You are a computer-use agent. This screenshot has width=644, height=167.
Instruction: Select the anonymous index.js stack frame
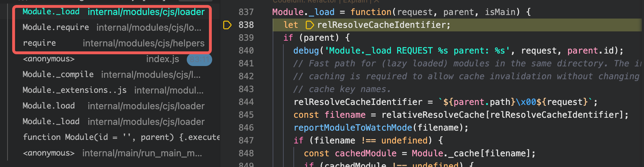pos(114,59)
